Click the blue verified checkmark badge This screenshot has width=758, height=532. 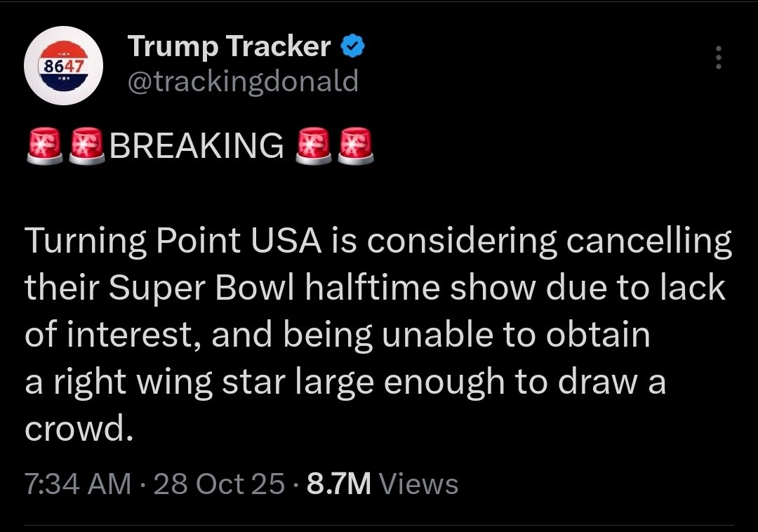click(352, 47)
